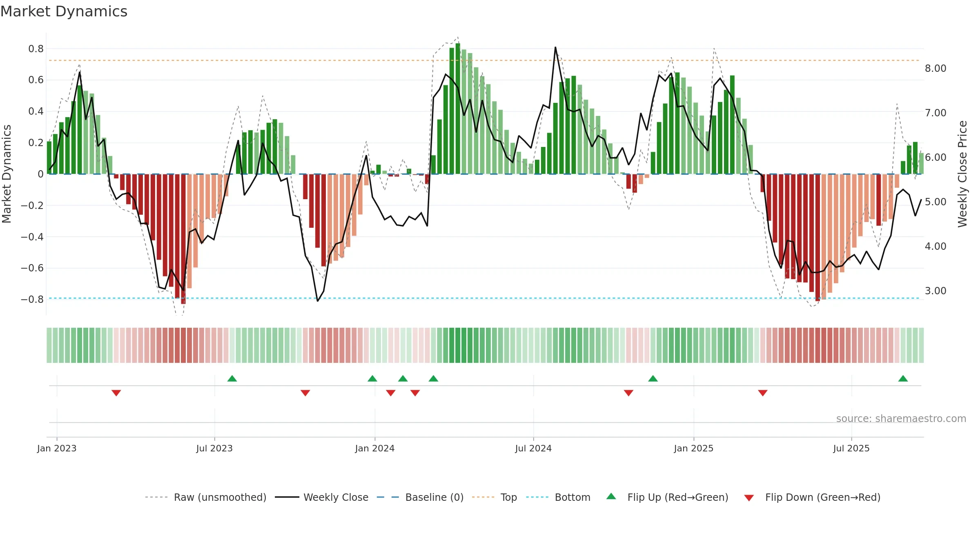Click the 'Jul 2023' x-axis label
The image size is (980, 551).
(x=214, y=448)
